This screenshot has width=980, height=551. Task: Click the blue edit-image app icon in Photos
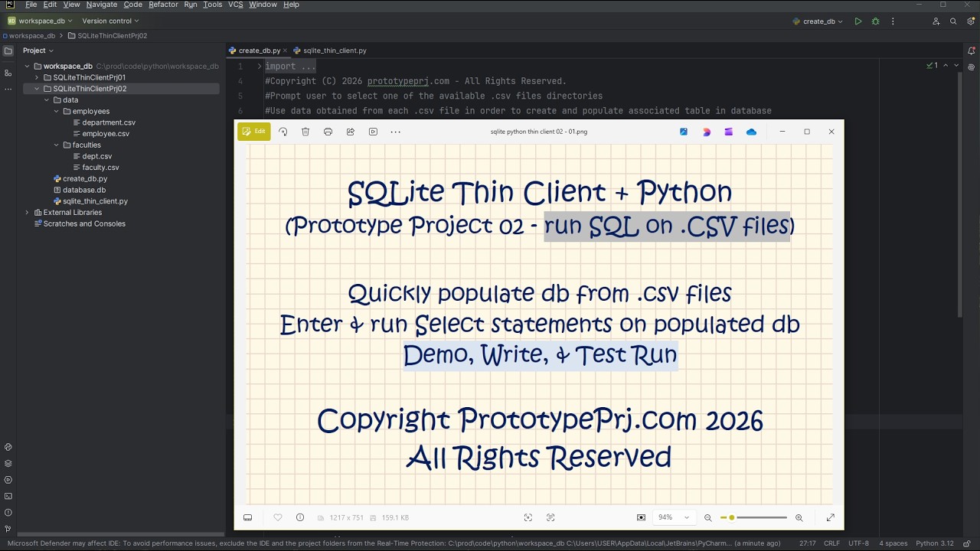tap(684, 132)
